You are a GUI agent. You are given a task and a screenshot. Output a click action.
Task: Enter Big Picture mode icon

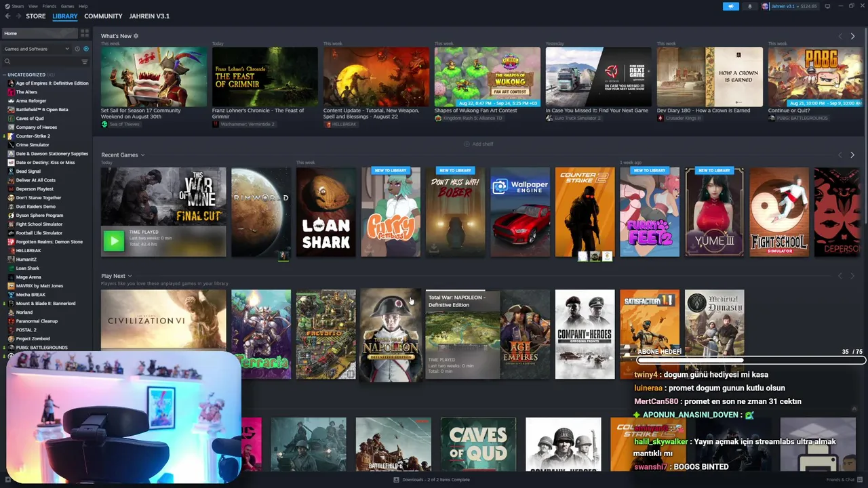point(827,6)
